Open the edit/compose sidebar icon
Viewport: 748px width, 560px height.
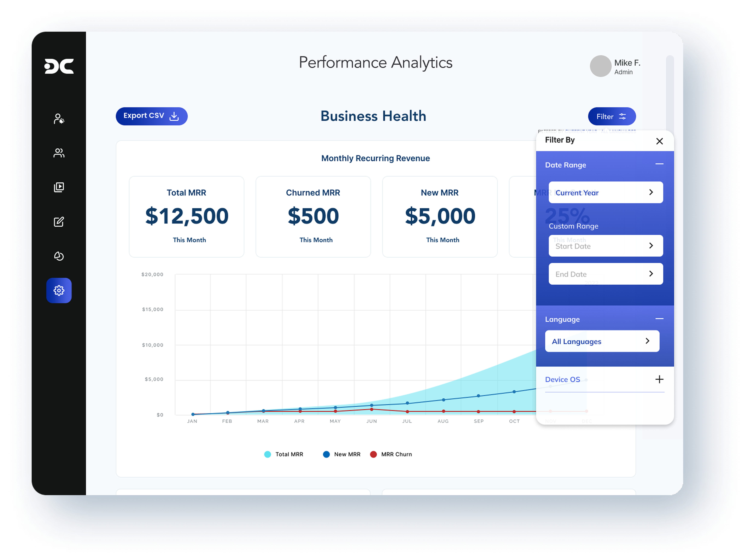(x=59, y=222)
